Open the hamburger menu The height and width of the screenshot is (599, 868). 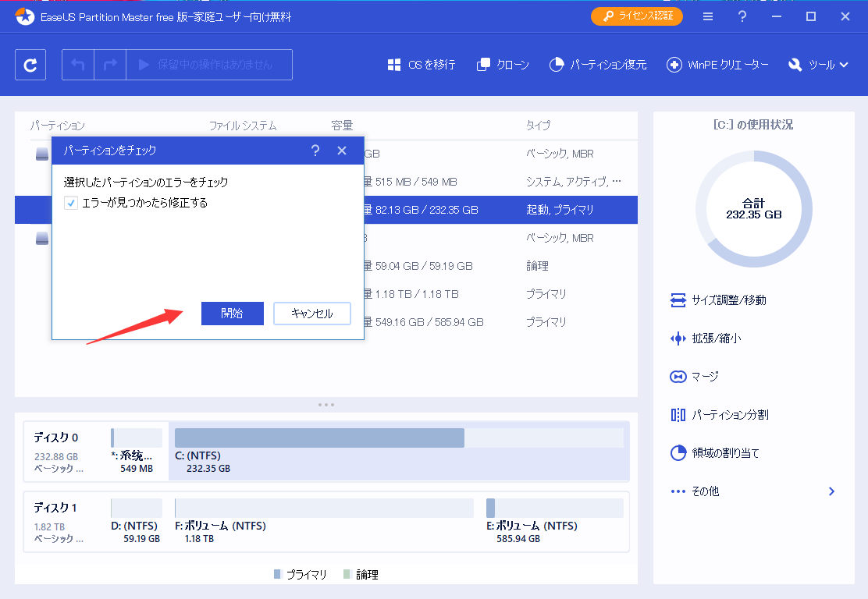pyautogui.click(x=707, y=16)
